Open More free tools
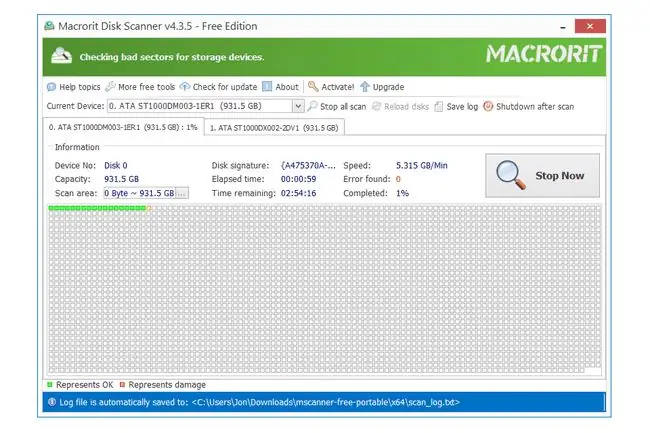 pyautogui.click(x=140, y=87)
